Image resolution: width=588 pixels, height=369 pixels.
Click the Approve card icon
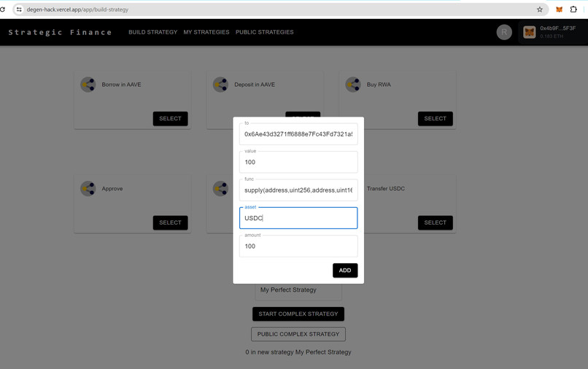88,189
